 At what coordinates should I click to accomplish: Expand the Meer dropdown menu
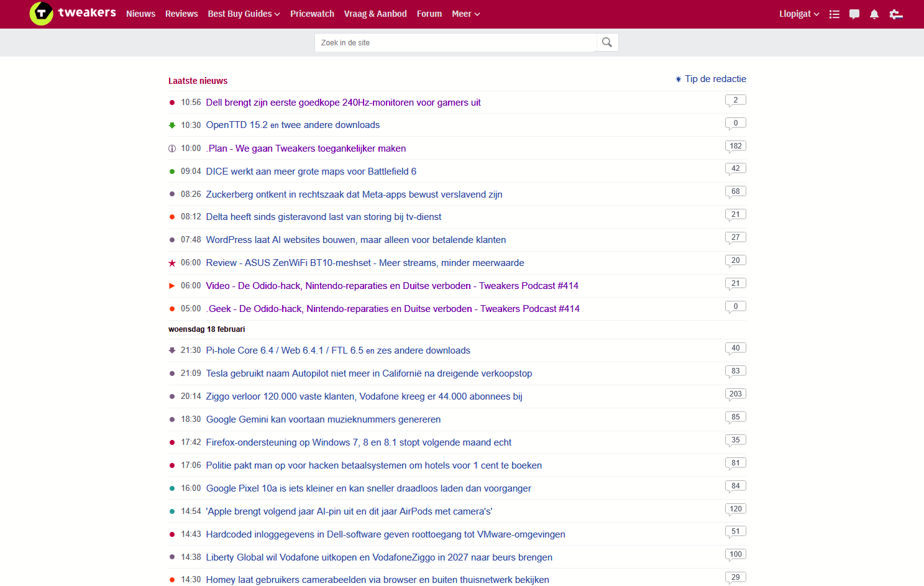(466, 14)
